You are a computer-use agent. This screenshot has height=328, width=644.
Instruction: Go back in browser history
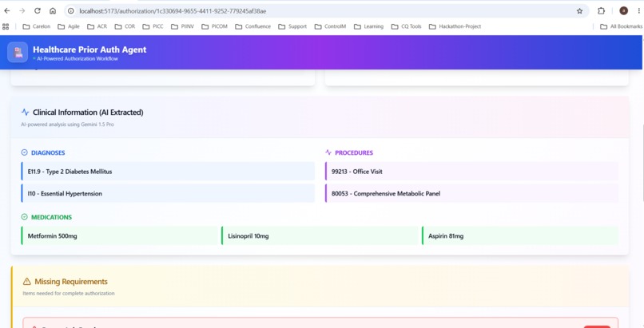point(7,11)
